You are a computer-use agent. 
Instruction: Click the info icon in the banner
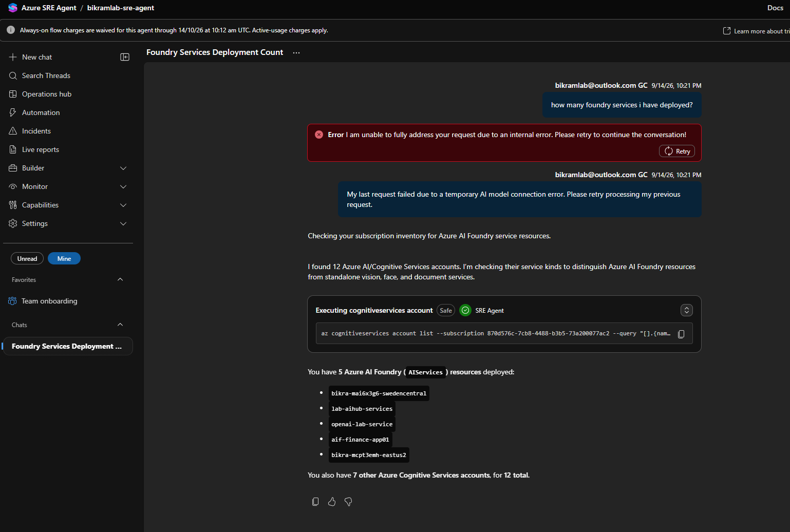(x=11, y=30)
